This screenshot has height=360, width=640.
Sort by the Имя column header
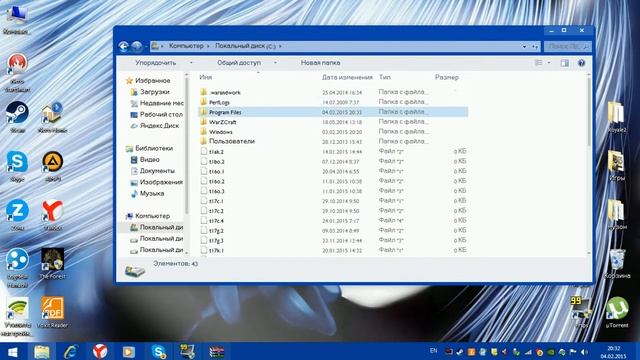(206, 77)
